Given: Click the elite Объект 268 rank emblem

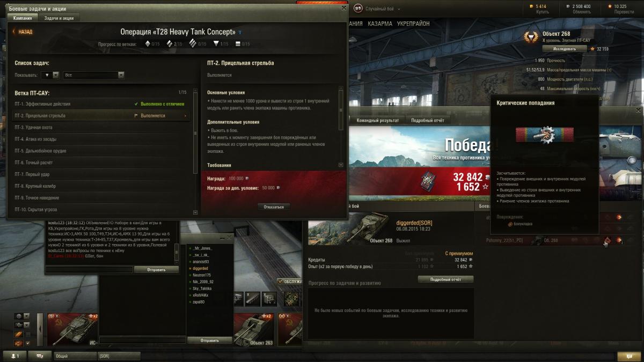Looking at the screenshot, I should pos(531,37).
